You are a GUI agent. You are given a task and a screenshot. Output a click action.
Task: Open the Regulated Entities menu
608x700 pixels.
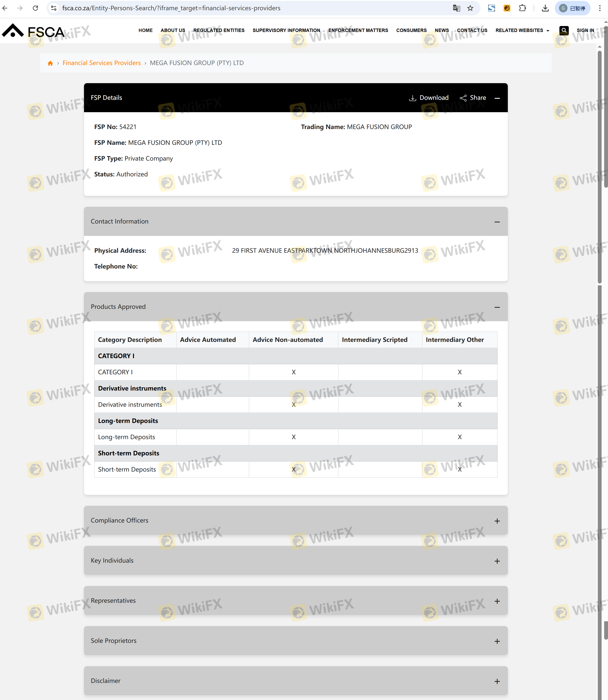(x=219, y=30)
